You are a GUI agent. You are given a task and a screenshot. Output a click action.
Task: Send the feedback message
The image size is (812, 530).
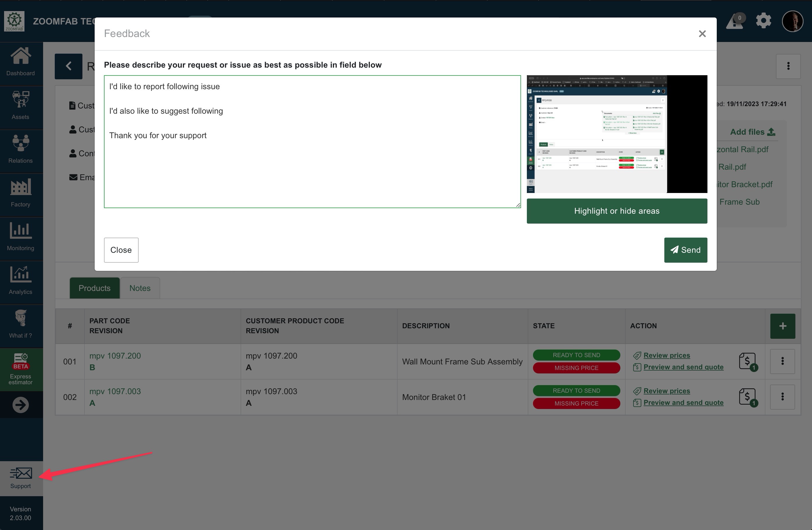[x=685, y=250]
